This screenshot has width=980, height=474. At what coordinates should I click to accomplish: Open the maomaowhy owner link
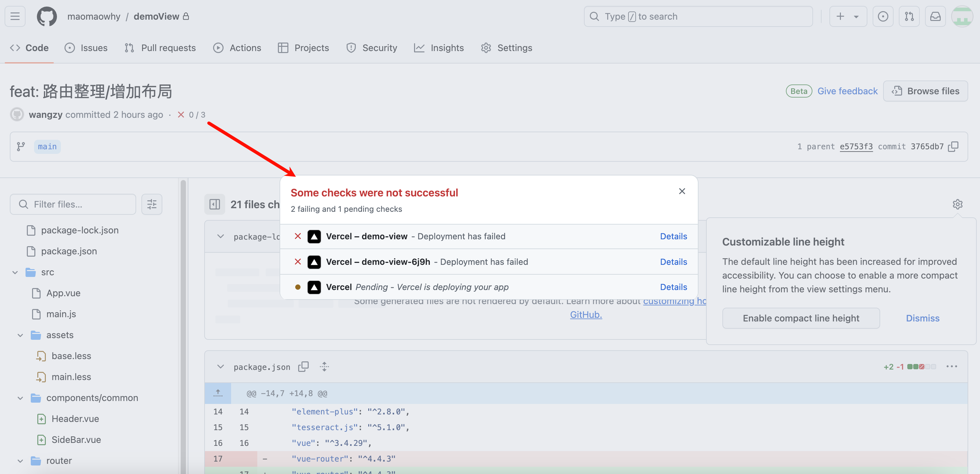pyautogui.click(x=94, y=16)
